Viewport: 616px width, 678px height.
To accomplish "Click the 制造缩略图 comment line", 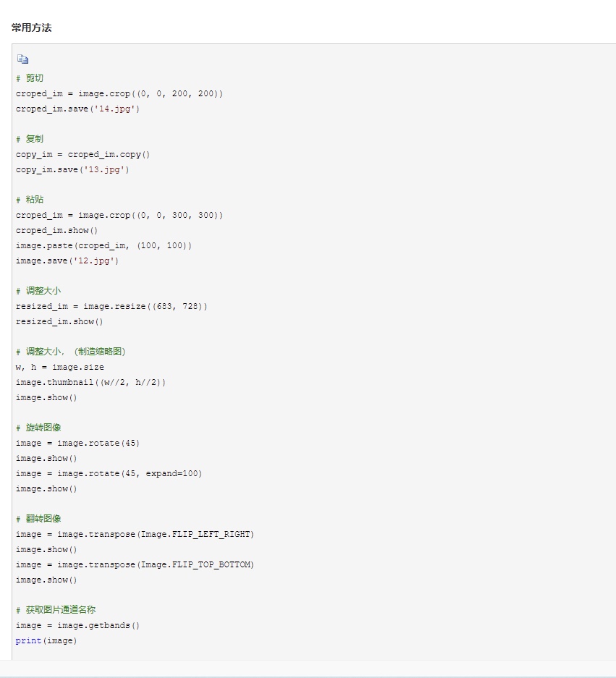I will pyautogui.click(x=70, y=352).
